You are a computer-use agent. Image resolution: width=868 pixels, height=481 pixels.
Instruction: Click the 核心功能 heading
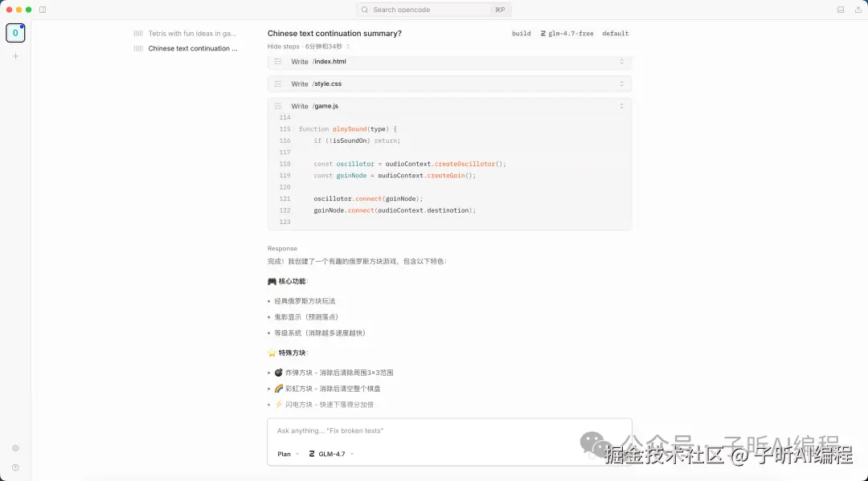[288, 281]
